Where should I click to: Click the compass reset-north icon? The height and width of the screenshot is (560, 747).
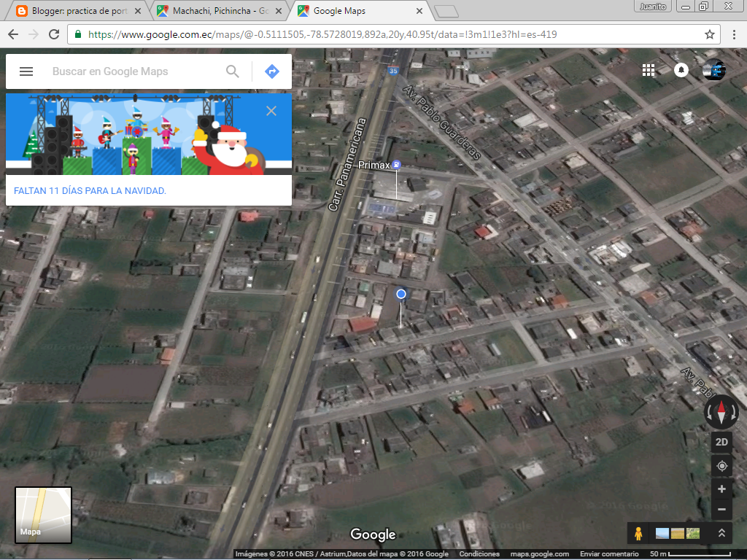[721, 412]
